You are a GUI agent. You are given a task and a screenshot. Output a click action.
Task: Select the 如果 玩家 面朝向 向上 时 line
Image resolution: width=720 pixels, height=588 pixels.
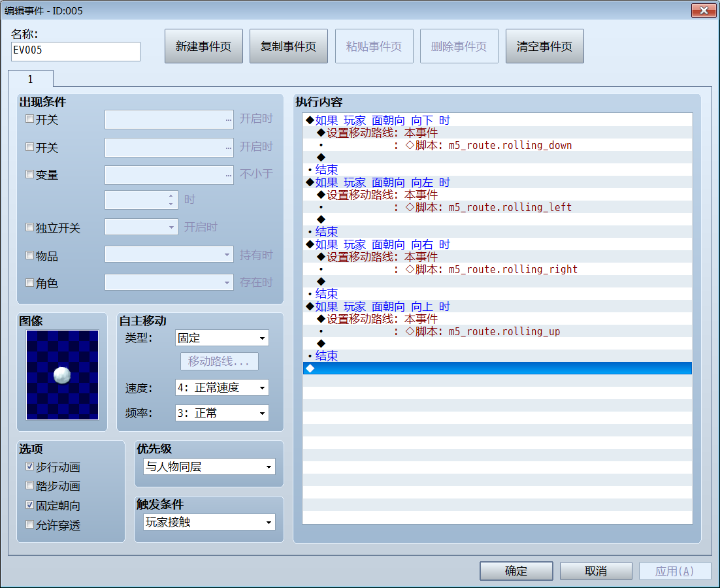coord(497,306)
